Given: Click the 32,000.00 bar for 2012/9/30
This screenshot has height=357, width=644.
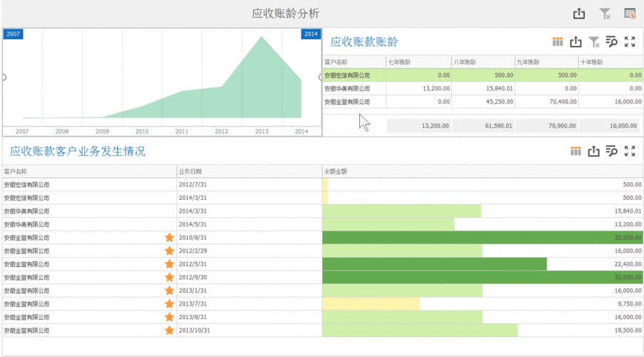Looking at the screenshot, I should [x=482, y=278].
